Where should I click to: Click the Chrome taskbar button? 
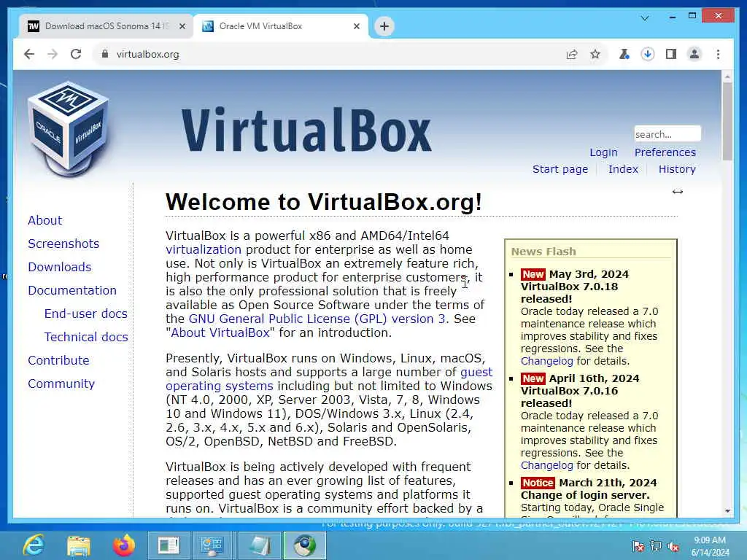pos(304,545)
